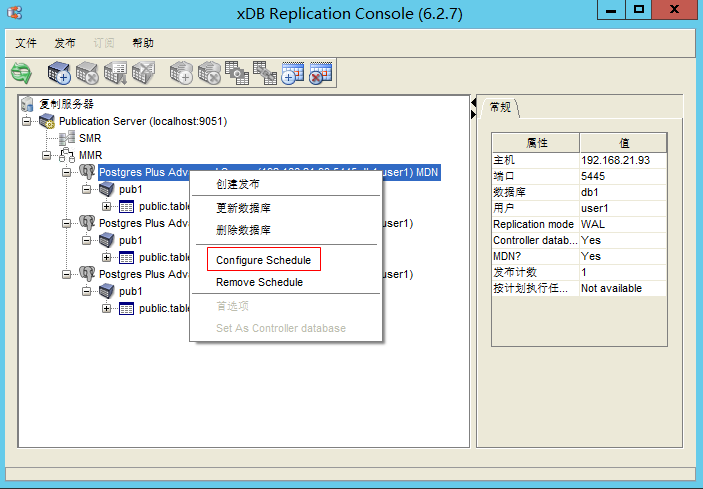This screenshot has height=489, width=703.
Task: Click the elephant icon of the third Postgres node
Action: pyautogui.click(x=87, y=274)
